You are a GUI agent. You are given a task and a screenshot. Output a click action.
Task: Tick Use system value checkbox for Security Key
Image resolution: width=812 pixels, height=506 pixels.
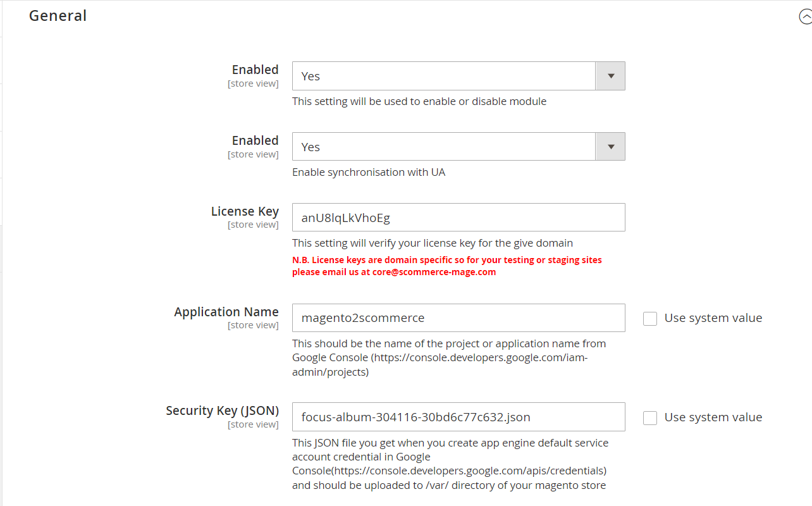click(x=650, y=418)
